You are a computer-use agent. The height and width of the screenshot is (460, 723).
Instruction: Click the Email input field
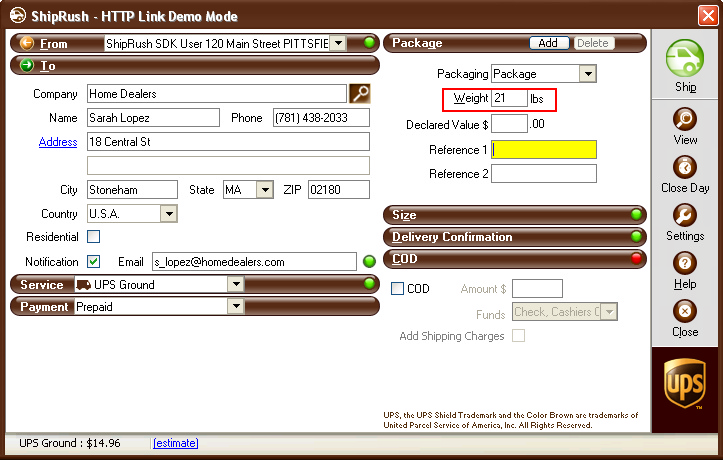254,262
